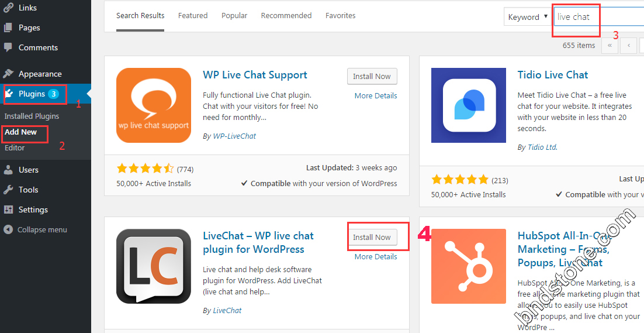This screenshot has height=333, width=644.
Task: Open the Appearance menu item
Action: click(40, 74)
